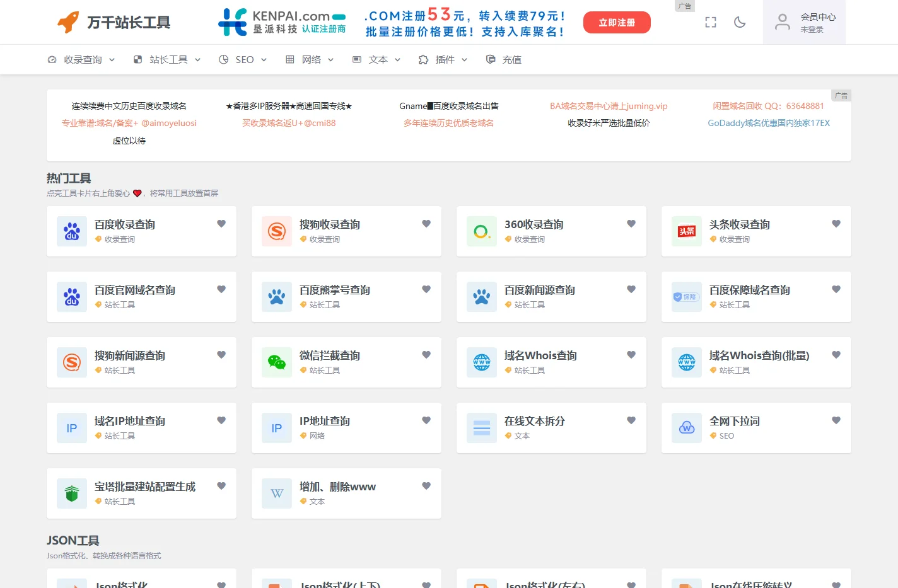Click Baidu icon for 百度官网域名查询

72,297
